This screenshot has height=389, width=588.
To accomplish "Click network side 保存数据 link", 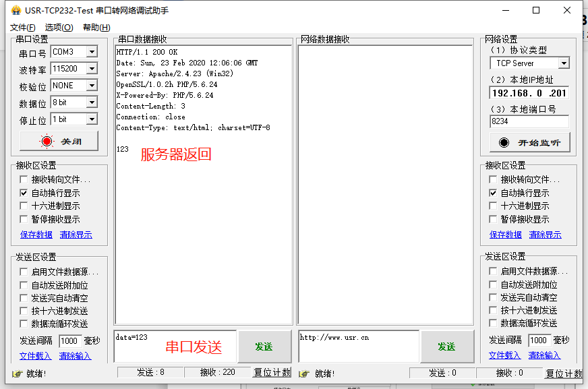I will [505, 235].
